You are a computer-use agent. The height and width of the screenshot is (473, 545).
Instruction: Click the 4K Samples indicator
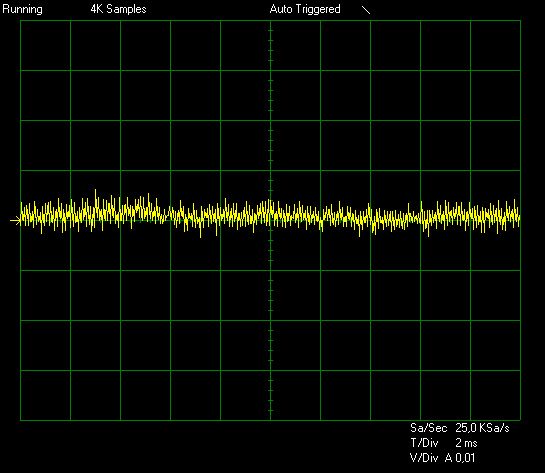pos(119,9)
